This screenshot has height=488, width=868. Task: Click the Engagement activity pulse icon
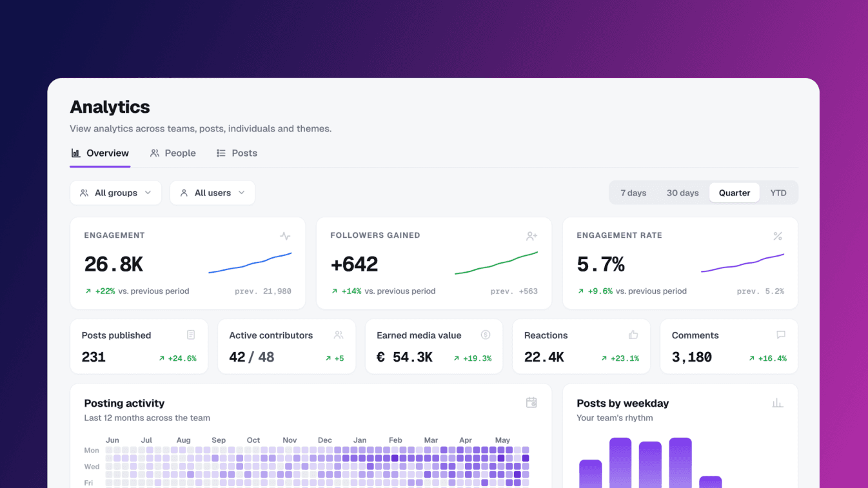pyautogui.click(x=285, y=236)
